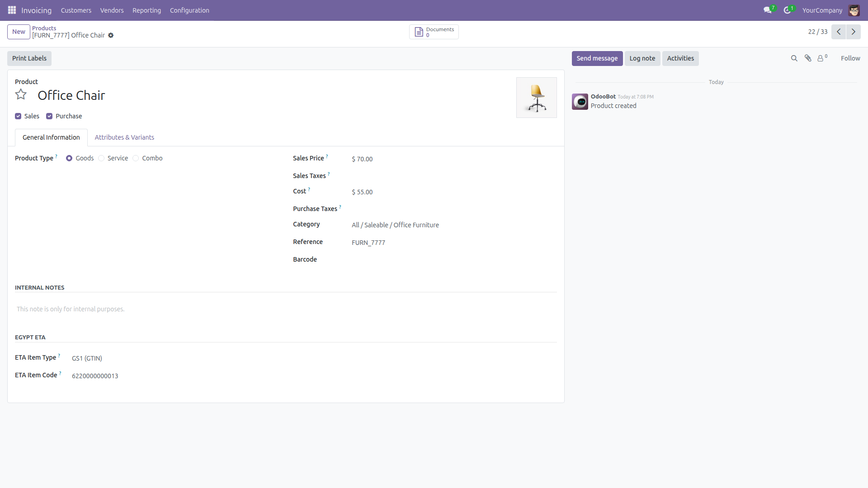Edit the Sales Price field
868x488 pixels.
click(454, 159)
